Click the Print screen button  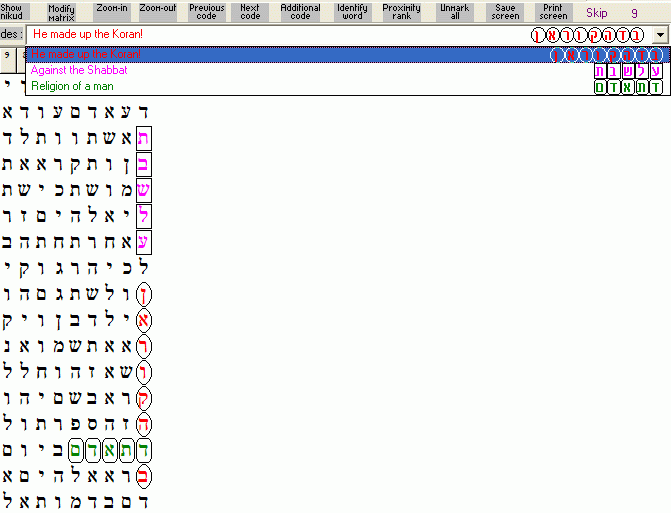point(553,12)
